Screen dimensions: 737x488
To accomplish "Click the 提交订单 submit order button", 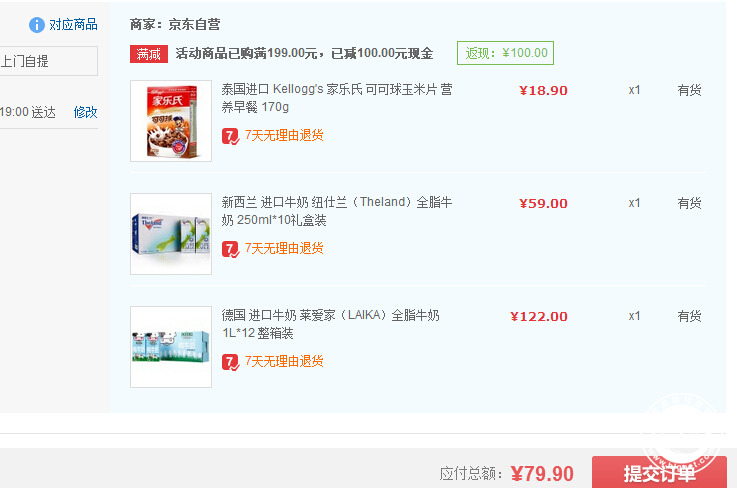I will pyautogui.click(x=659, y=472).
